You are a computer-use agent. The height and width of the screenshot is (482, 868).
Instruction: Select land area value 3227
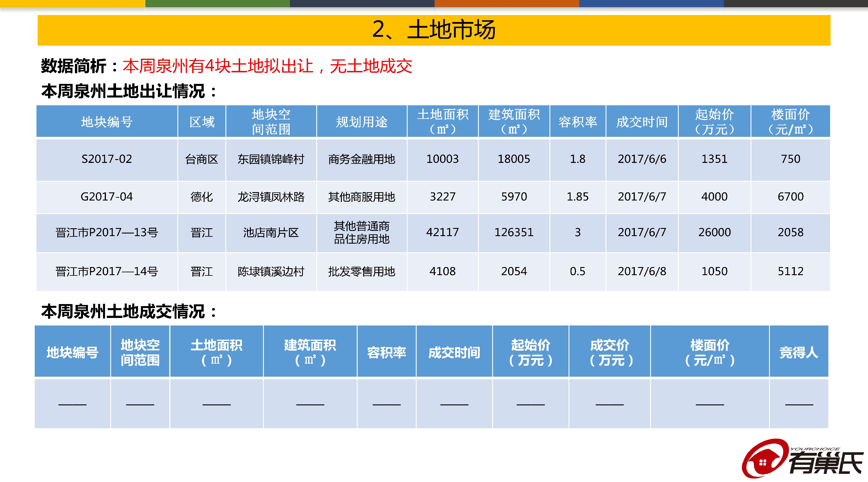pos(442,197)
